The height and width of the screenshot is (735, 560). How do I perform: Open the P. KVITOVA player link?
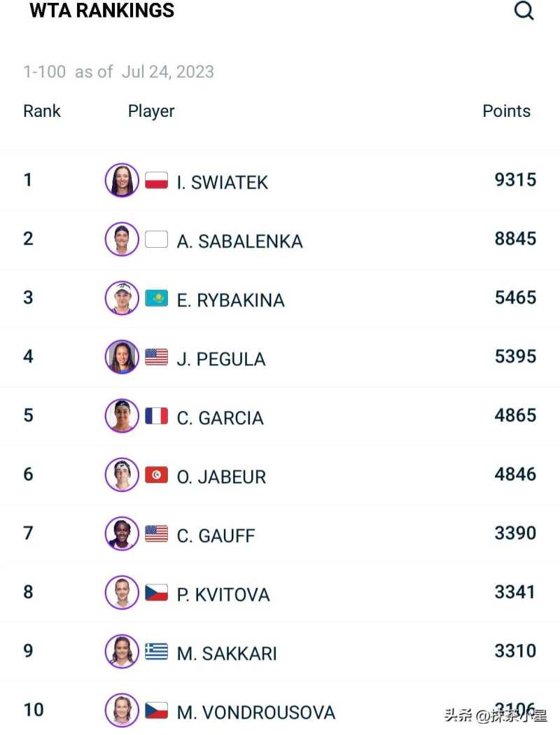[x=223, y=594]
